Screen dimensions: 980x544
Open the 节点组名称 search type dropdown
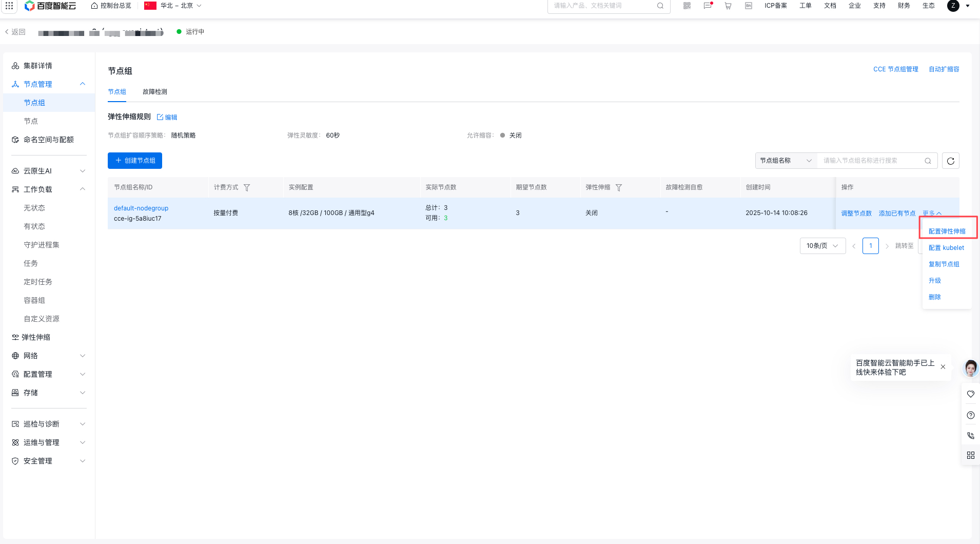tap(786, 161)
